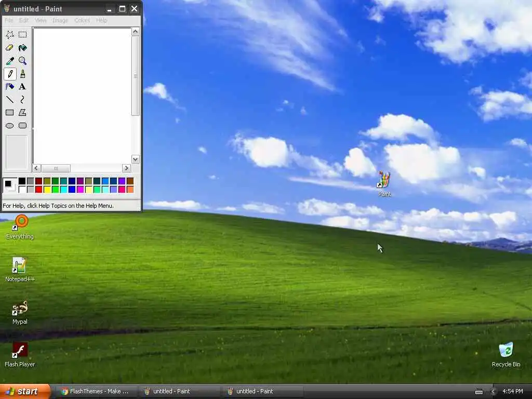Click the 4:54 PM clock
Image resolution: width=532 pixels, height=399 pixels.
tap(513, 392)
